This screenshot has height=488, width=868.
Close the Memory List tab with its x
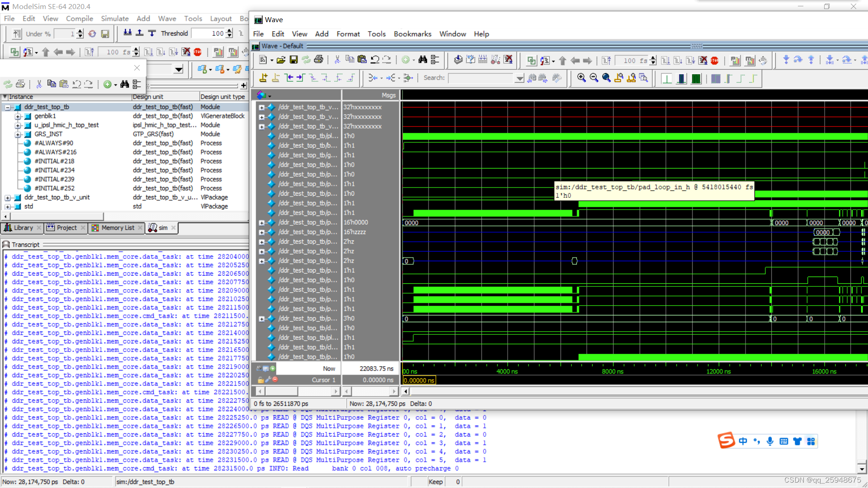click(140, 228)
